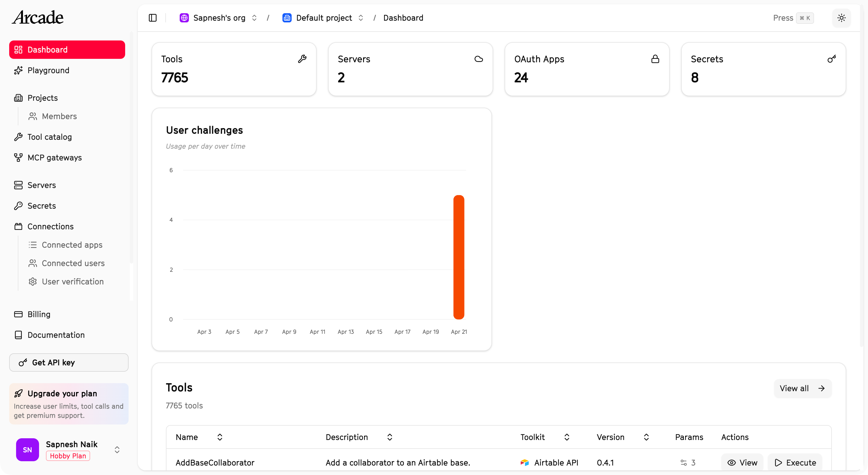Image resolution: width=868 pixels, height=475 pixels.
Task: Open MCP gateways from the sidebar
Action: pyautogui.click(x=54, y=158)
